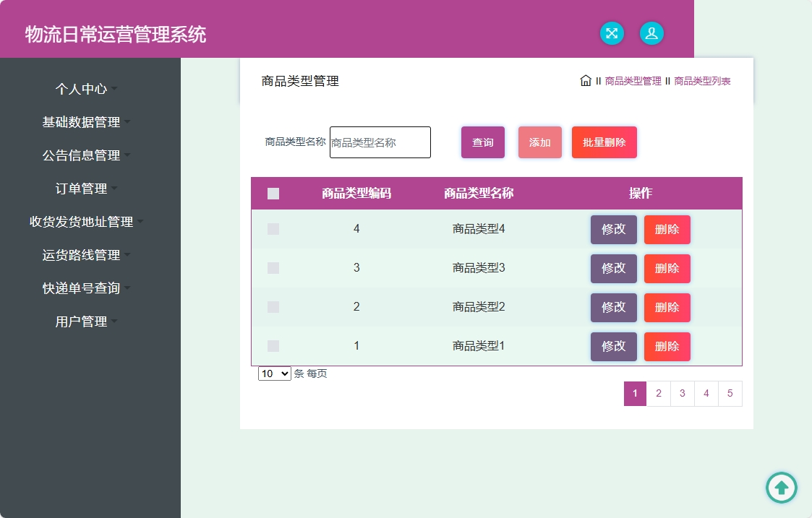Click the fullscreen toggle icon in the header
This screenshot has height=518, width=812.
[612, 33]
